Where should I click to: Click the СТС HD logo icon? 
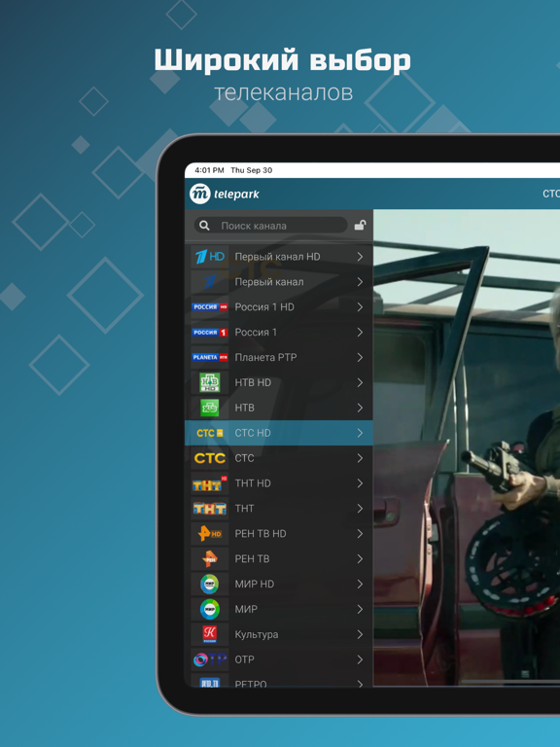click(210, 433)
